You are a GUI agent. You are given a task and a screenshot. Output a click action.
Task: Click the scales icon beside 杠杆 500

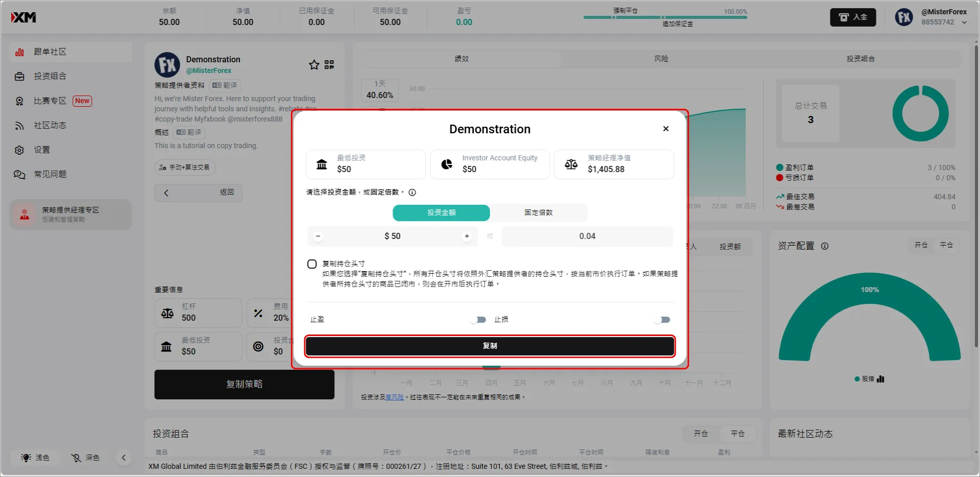(x=167, y=314)
